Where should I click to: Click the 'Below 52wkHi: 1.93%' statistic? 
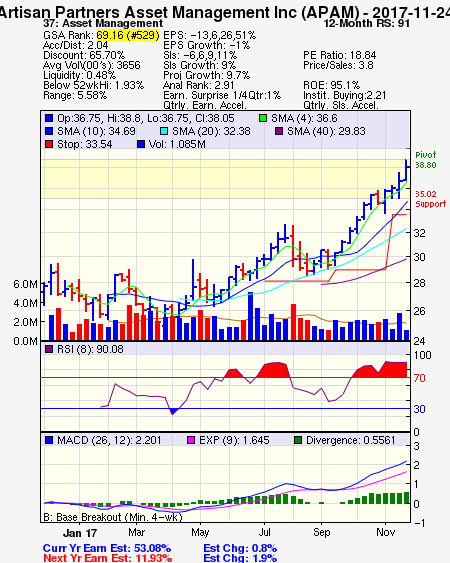(93, 85)
